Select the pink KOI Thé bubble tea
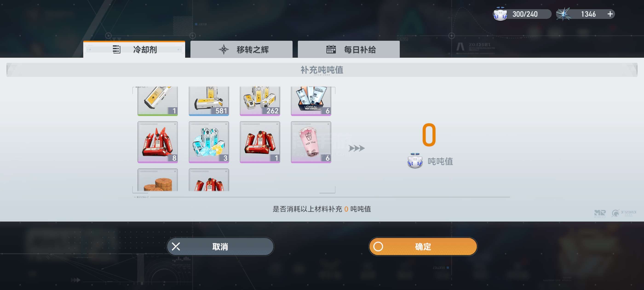644x290 pixels. [311, 142]
